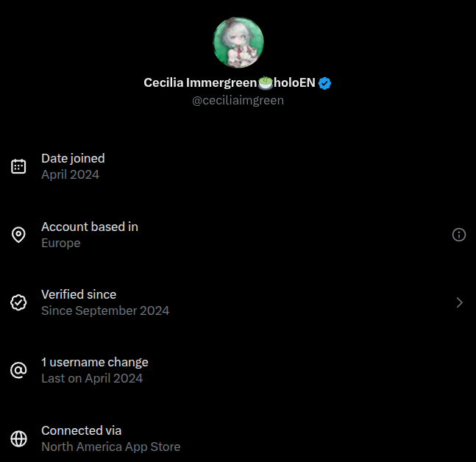
Task: Select the Account based in label
Action: 90,227
